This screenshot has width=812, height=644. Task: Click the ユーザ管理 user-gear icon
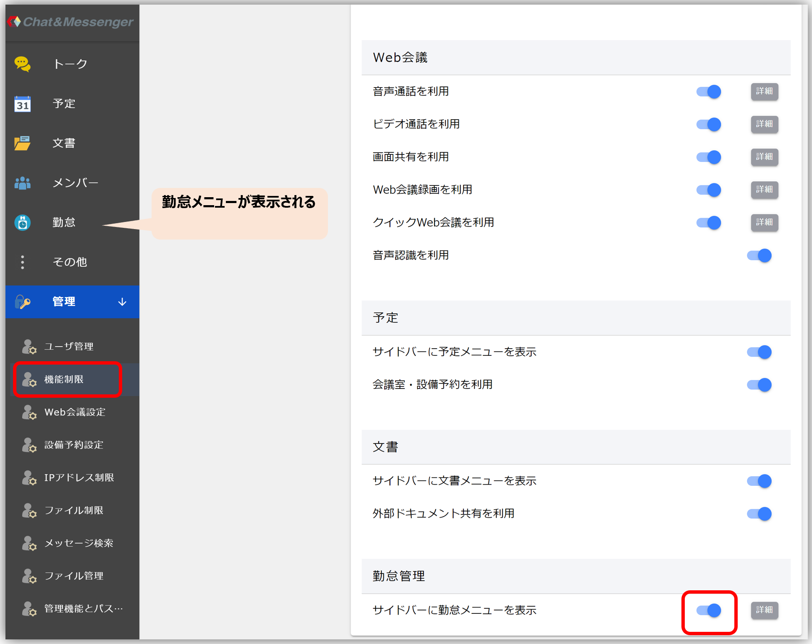pyautogui.click(x=29, y=347)
